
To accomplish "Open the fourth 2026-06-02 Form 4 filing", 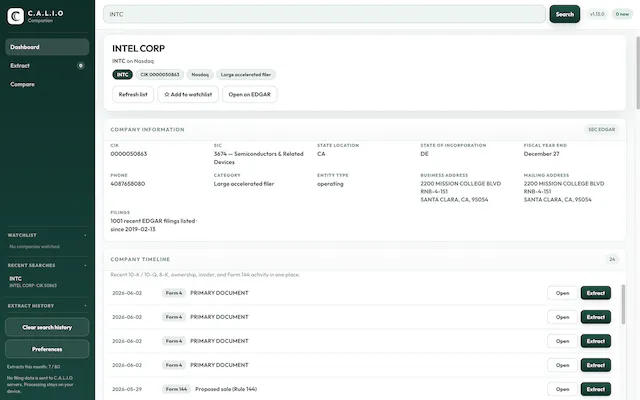I will click(x=562, y=365).
